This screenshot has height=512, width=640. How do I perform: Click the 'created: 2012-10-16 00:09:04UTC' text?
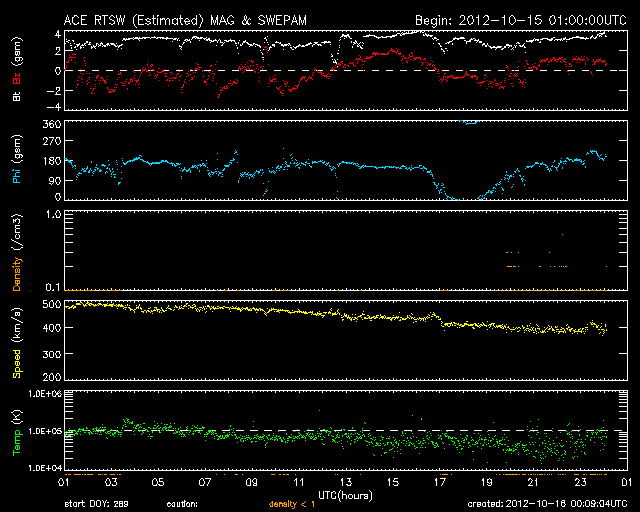tap(547, 504)
